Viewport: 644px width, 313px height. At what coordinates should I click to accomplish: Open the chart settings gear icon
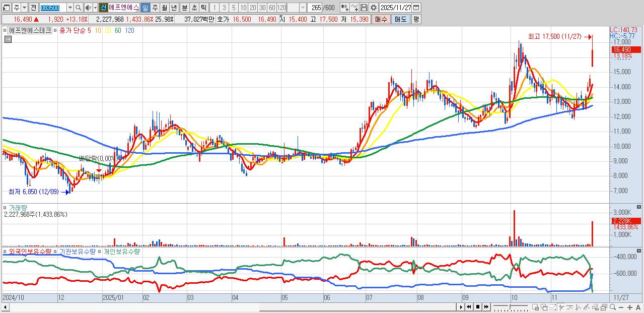click(373, 8)
